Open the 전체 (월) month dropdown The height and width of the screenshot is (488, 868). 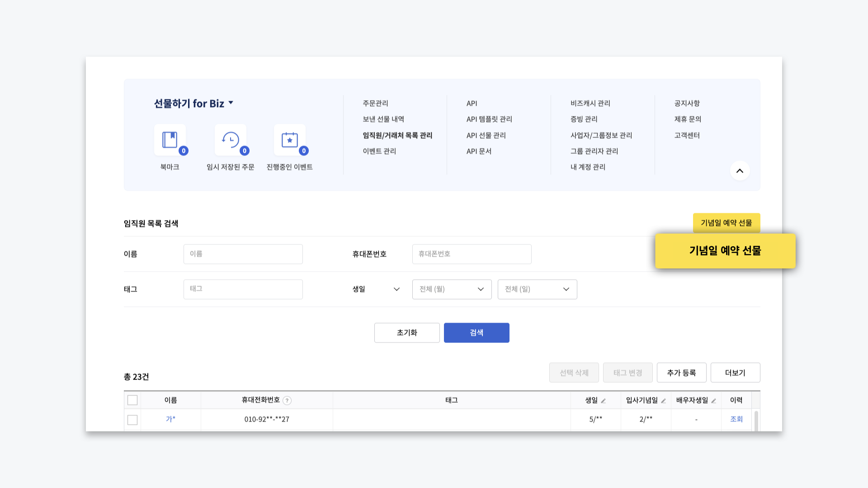(452, 289)
